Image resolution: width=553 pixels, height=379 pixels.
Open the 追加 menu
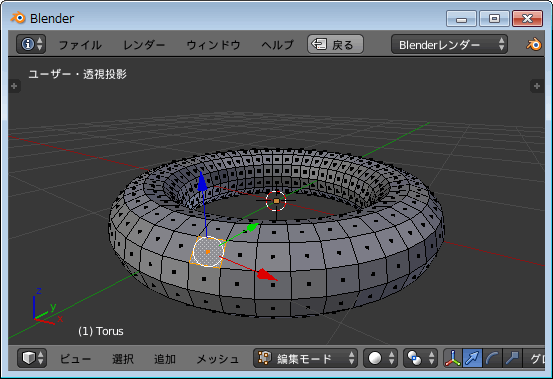(165, 359)
